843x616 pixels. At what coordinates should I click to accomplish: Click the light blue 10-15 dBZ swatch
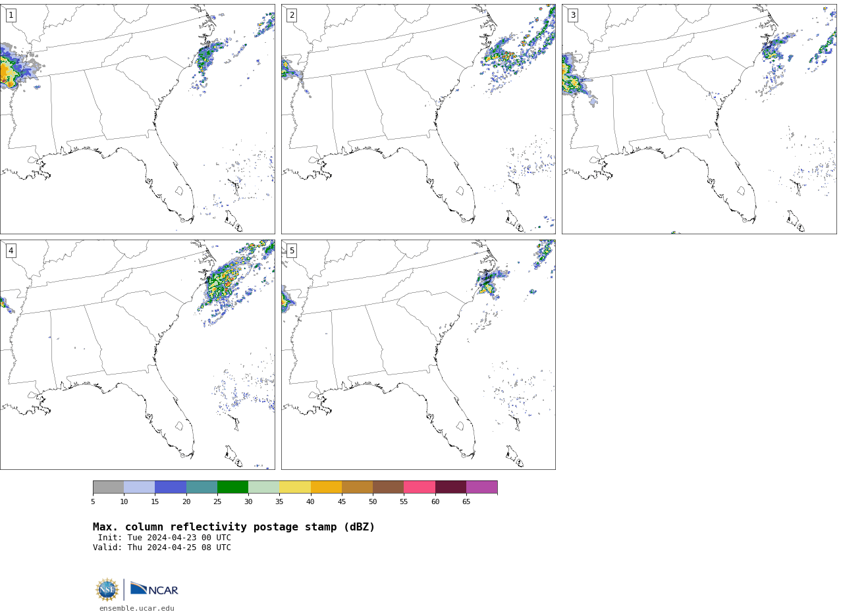[140, 487]
